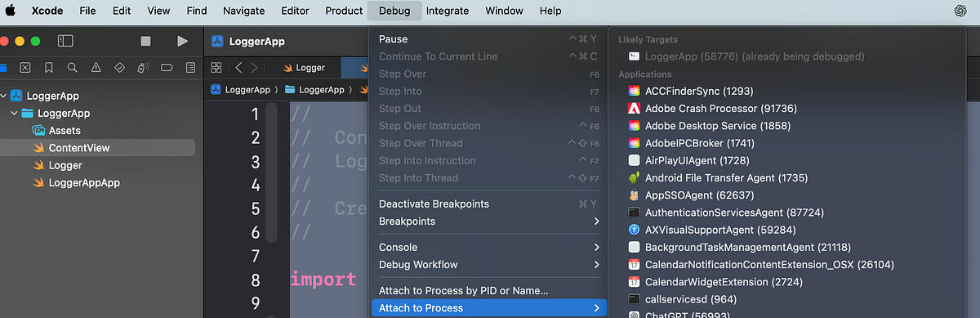Open the bookmark navigator

point(49,67)
